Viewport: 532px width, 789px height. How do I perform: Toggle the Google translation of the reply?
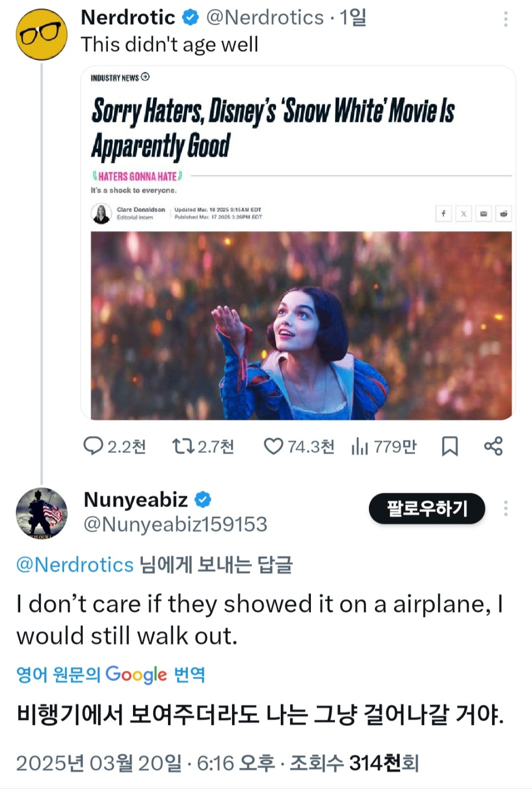pos(111,674)
